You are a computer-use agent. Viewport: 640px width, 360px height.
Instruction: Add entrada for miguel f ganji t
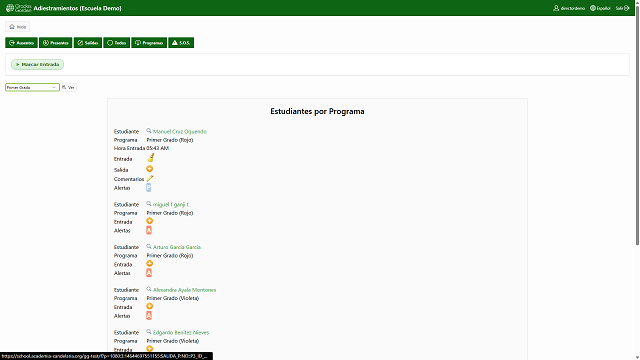point(150,221)
